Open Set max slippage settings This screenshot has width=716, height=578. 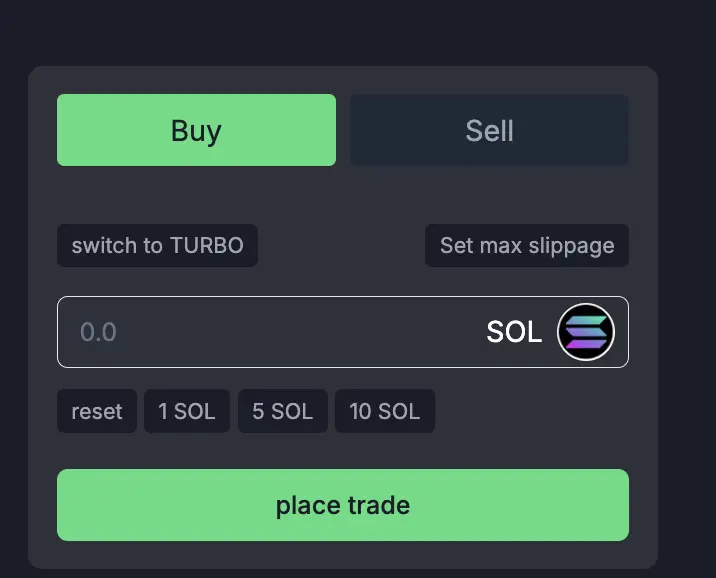pyautogui.click(x=527, y=246)
